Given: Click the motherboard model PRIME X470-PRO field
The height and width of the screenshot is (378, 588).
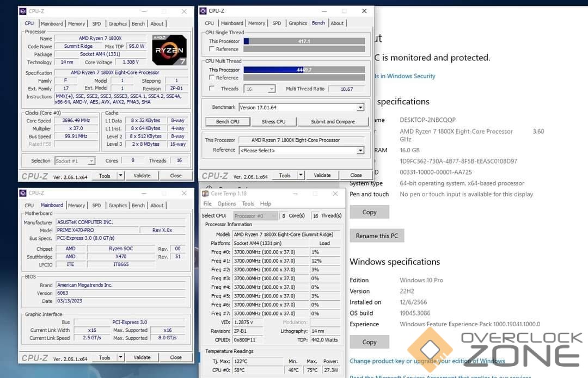Looking at the screenshot, I should click(x=97, y=230).
